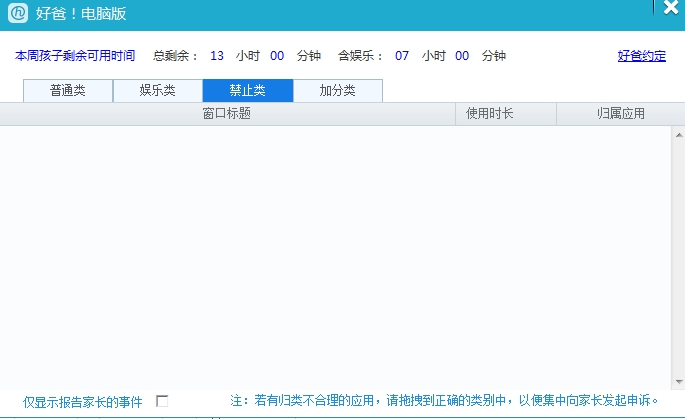Close the 好爸 window
Viewport: 685px width, 419px height.
click(x=669, y=6)
